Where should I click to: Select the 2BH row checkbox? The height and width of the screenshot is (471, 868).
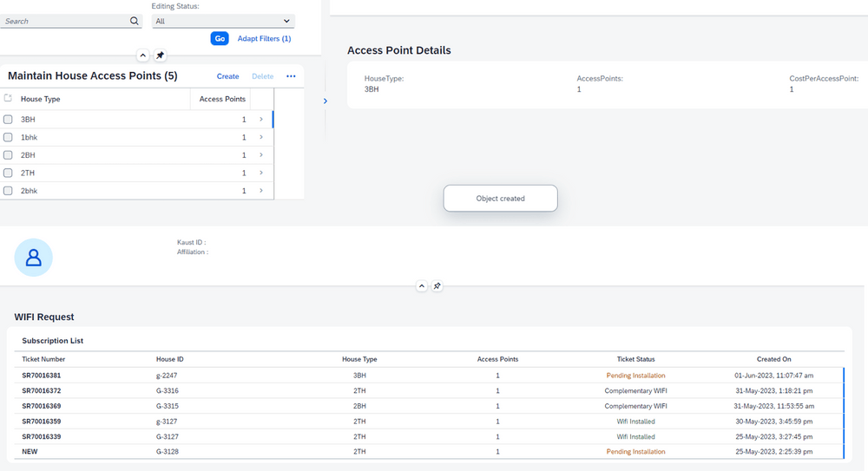click(x=8, y=155)
